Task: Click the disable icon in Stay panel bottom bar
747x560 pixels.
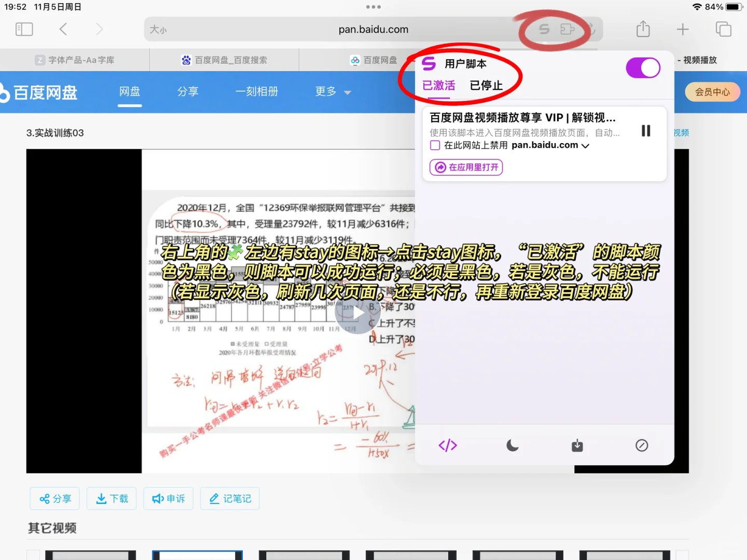Action: click(642, 445)
